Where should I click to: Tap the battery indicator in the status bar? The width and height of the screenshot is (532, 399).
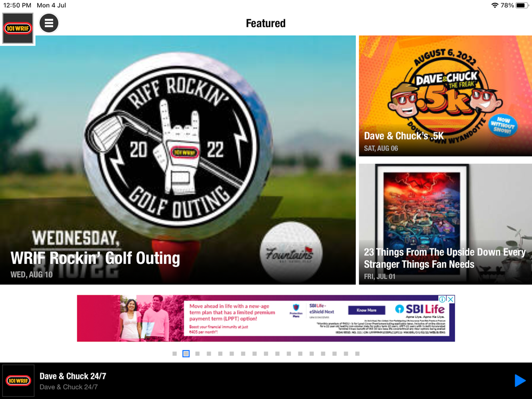[x=522, y=5]
